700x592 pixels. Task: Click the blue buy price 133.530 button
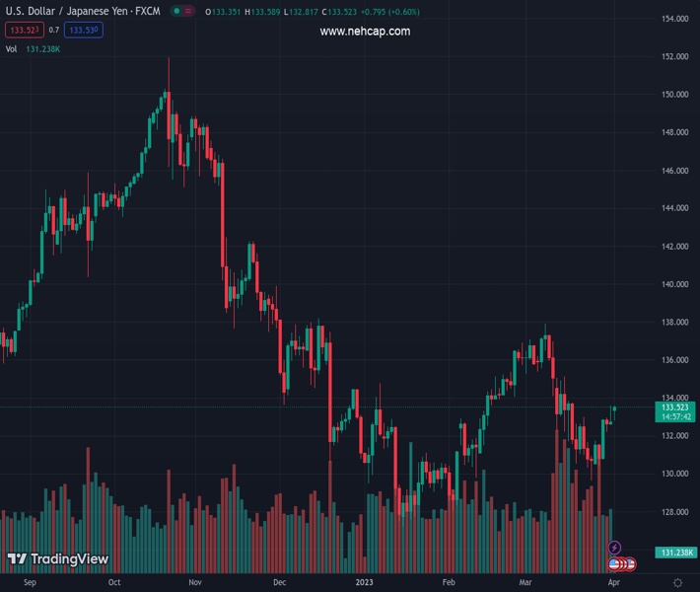pyautogui.click(x=83, y=31)
